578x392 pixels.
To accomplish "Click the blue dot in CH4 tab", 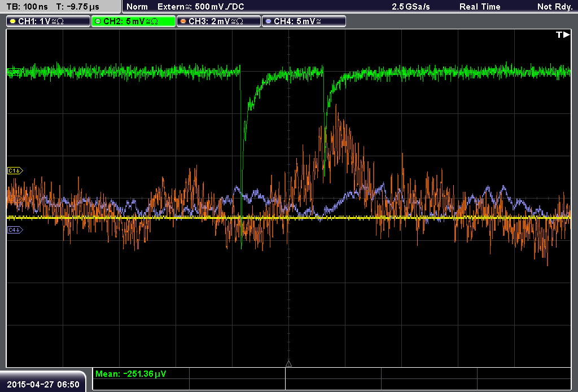I will tap(268, 21).
